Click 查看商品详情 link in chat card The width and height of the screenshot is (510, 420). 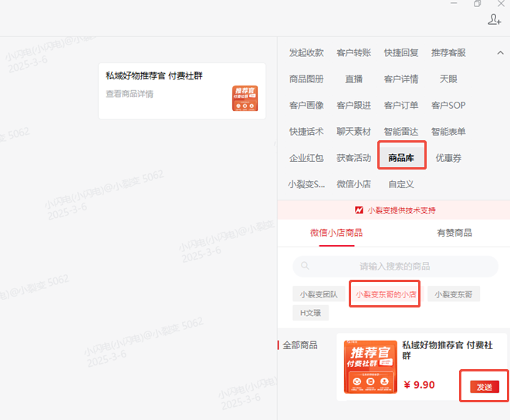pyautogui.click(x=130, y=94)
